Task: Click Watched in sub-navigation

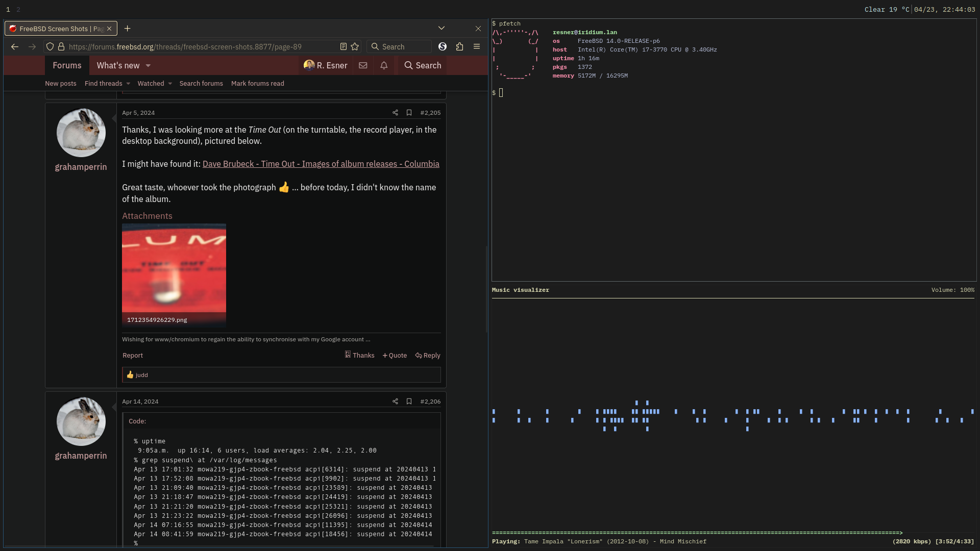Action: (151, 83)
